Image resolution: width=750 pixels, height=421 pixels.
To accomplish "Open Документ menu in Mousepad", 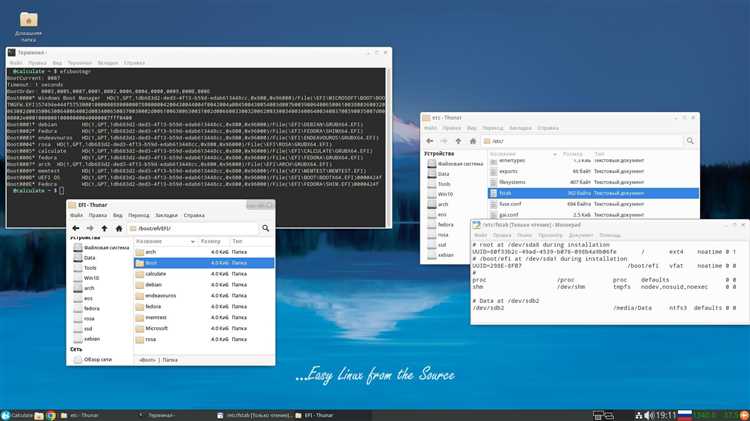I will click(581, 235).
